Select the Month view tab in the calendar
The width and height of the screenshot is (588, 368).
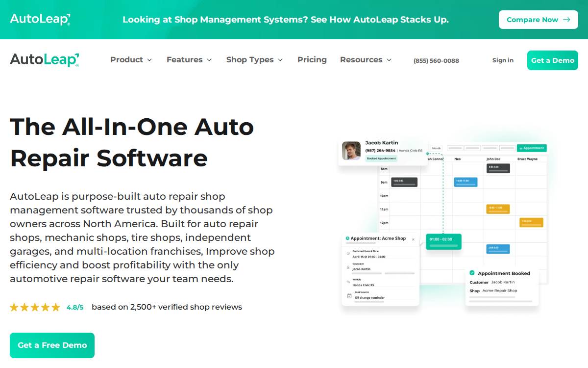[436, 148]
